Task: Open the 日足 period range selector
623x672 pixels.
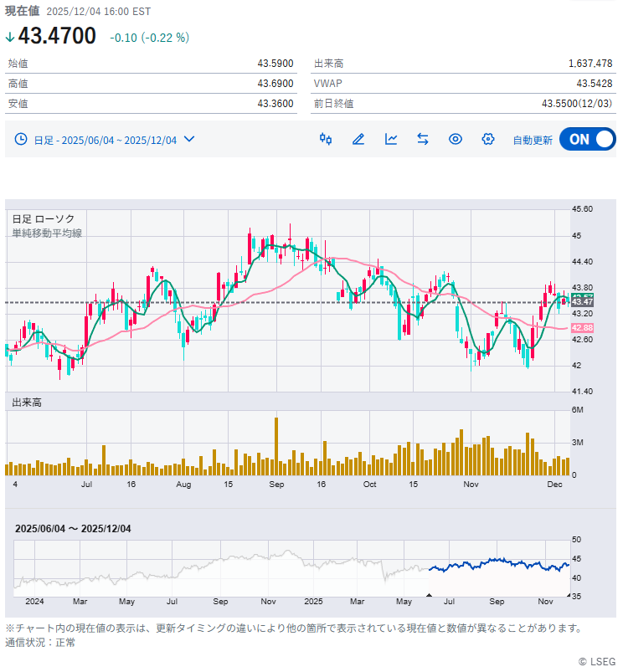Action: (105, 140)
